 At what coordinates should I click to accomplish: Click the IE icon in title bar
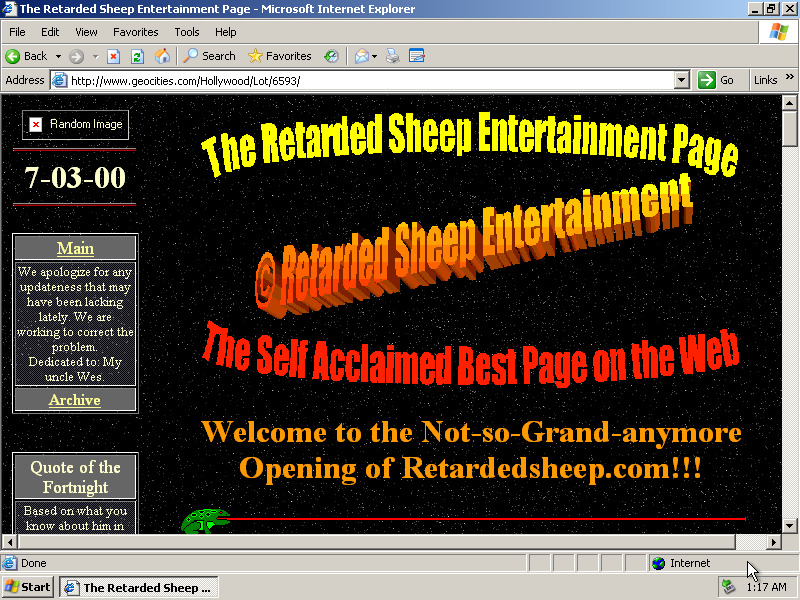pyautogui.click(x=9, y=9)
